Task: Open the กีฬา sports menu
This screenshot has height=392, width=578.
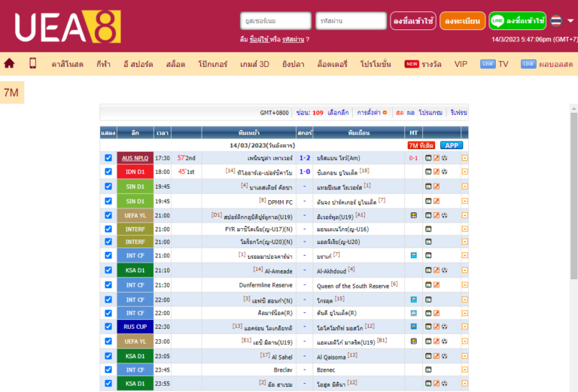Action: (x=103, y=64)
